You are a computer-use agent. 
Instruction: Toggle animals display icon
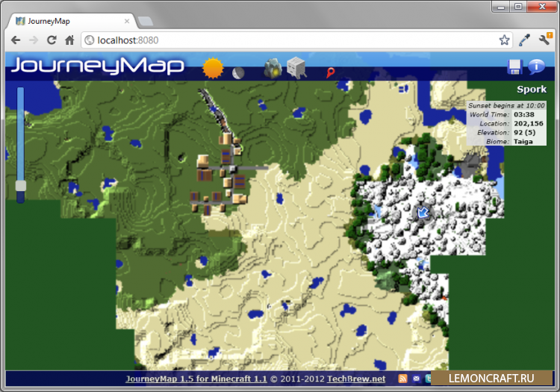pos(273,68)
